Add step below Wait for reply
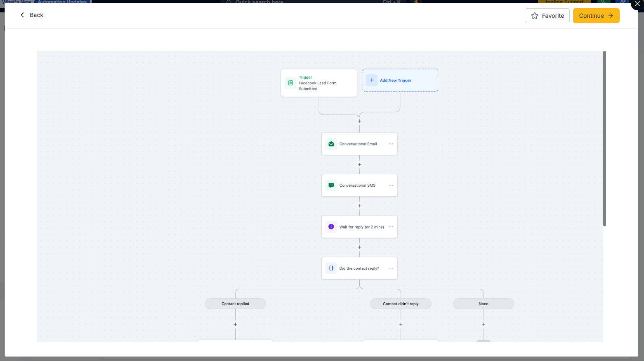 (x=359, y=247)
